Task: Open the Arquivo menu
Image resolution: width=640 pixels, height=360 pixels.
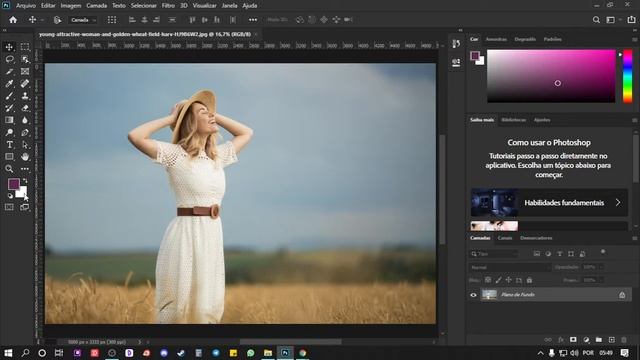Action: pyautogui.click(x=26, y=6)
